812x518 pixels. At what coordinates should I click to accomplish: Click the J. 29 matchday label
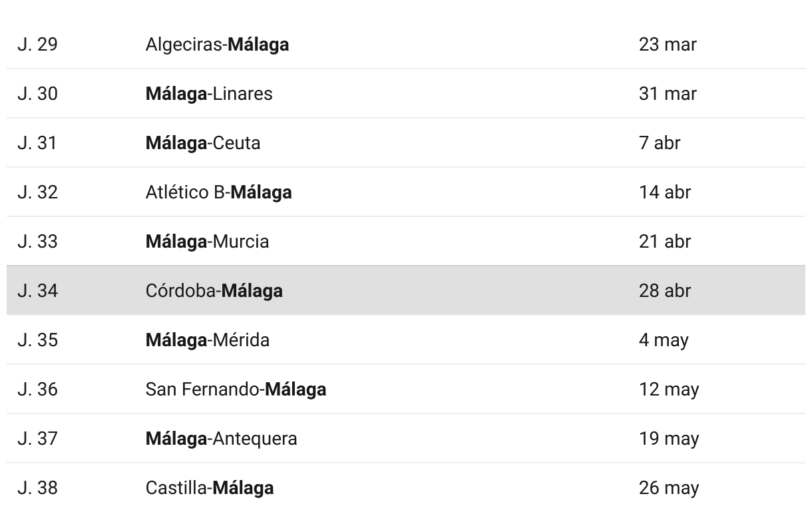(x=37, y=45)
